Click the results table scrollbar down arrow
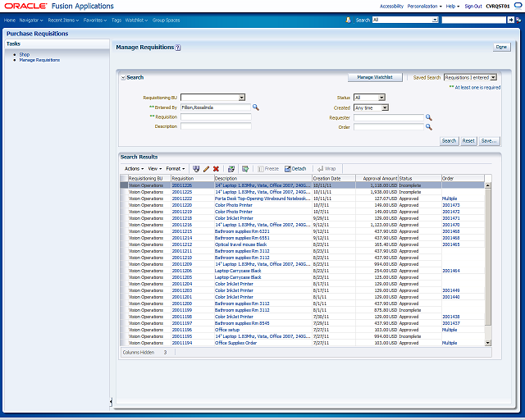Image resolution: width=525 pixels, height=420 pixels. [x=487, y=343]
